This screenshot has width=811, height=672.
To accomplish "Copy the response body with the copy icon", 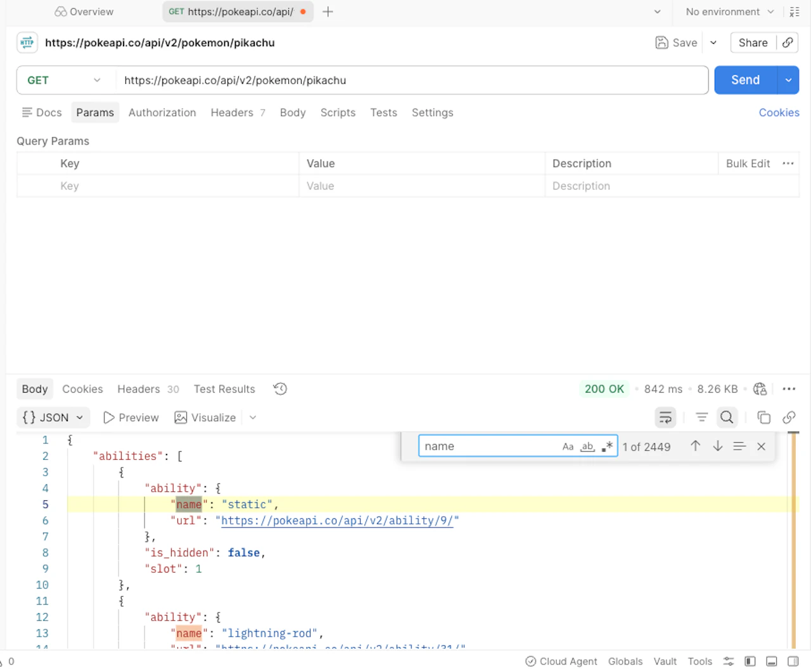I will (x=763, y=417).
